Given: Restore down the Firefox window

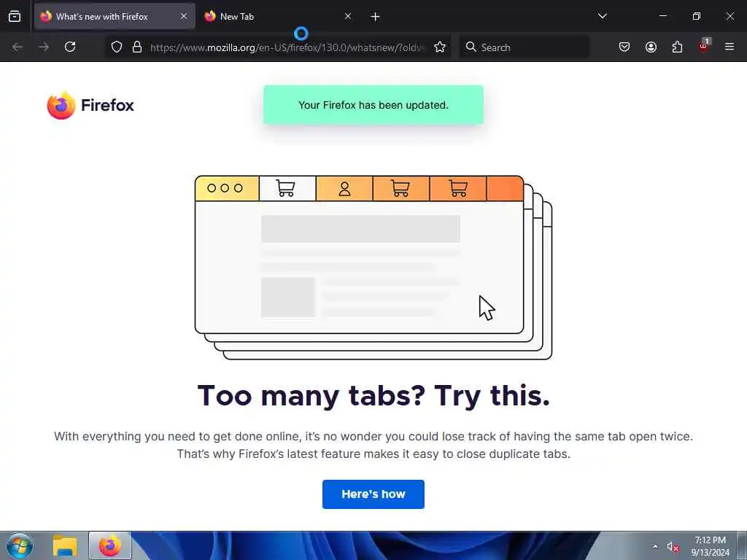Looking at the screenshot, I should point(697,16).
